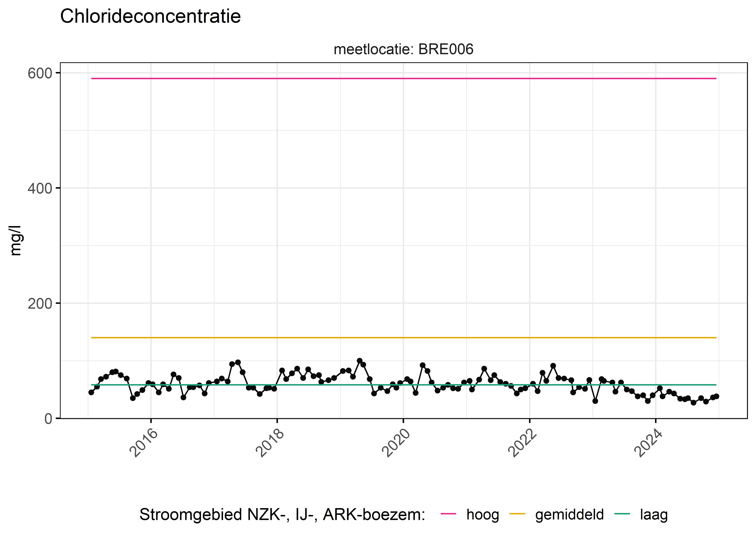Image resolution: width=756 pixels, height=540 pixels.
Task: Click the 2016 x-axis label
Action: pos(143,443)
